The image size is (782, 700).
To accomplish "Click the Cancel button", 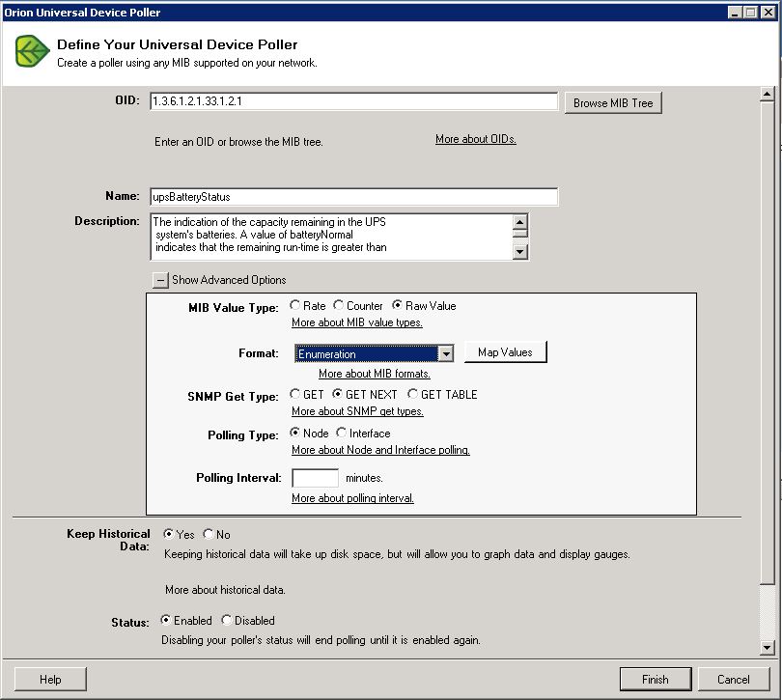I will click(x=733, y=679).
